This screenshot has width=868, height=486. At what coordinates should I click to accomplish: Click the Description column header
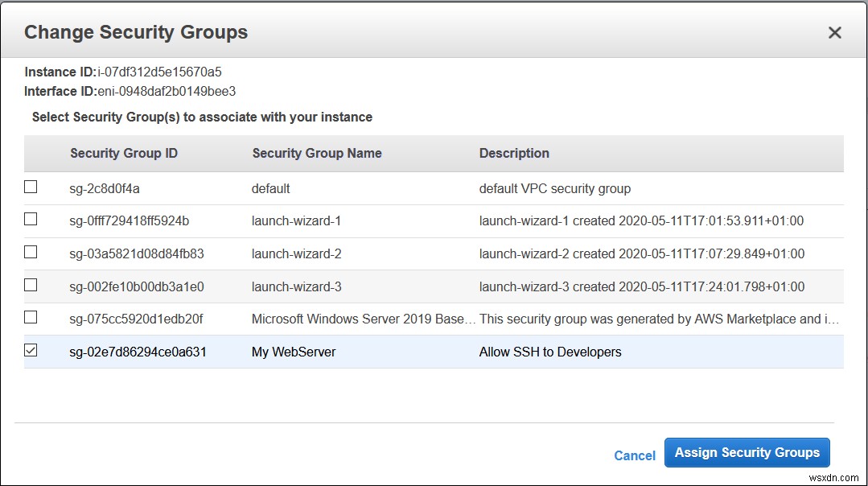coord(514,153)
